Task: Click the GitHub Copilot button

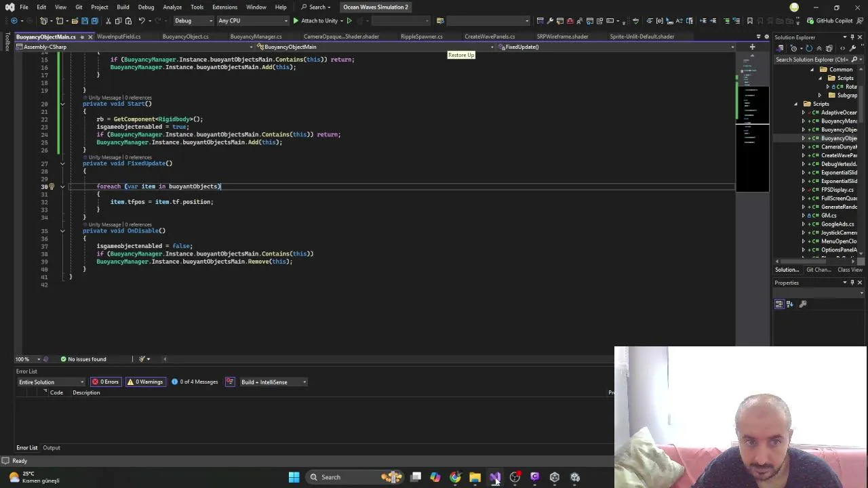Action: [x=830, y=20]
